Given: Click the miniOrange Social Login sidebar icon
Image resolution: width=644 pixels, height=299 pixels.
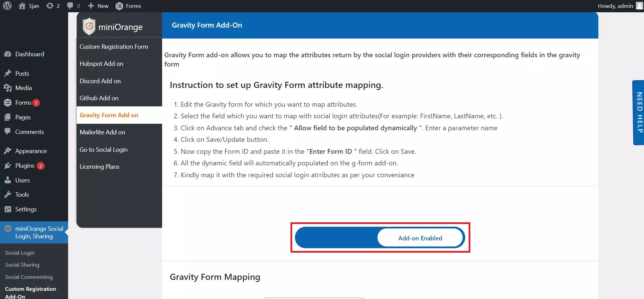Looking at the screenshot, I should (x=8, y=228).
